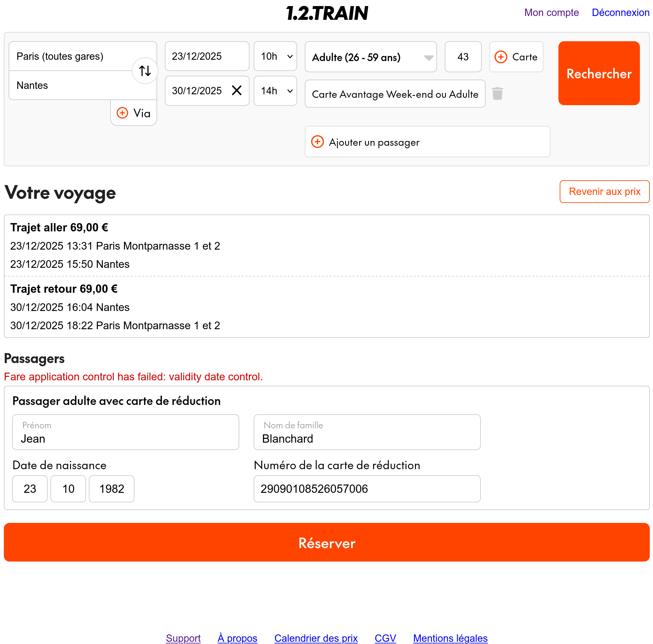The image size is (653, 644).
Task: Click the reduction card number field
Action: point(367,488)
